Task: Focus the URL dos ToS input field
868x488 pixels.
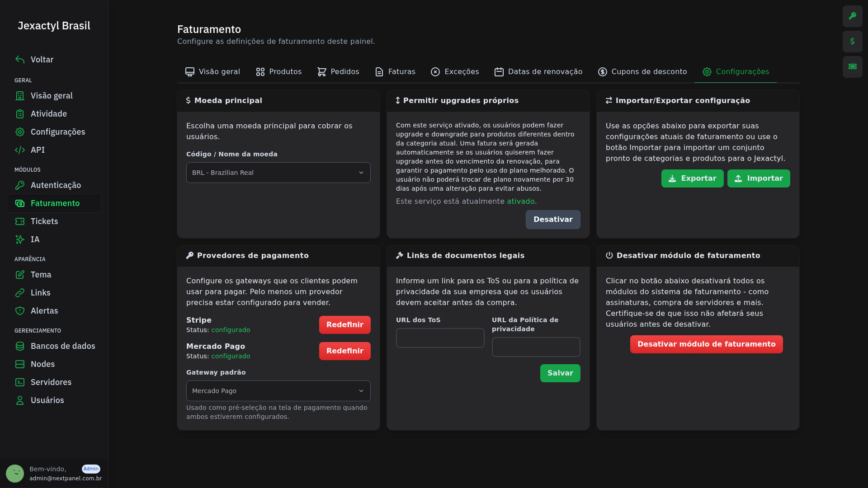Action: coord(440,338)
